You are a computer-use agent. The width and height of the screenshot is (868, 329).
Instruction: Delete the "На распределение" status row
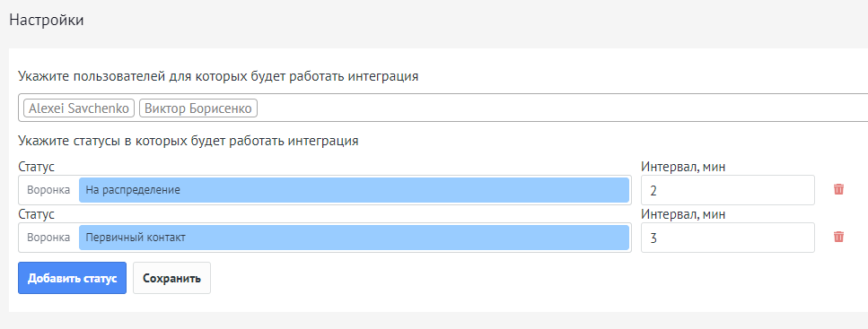pyautogui.click(x=838, y=190)
